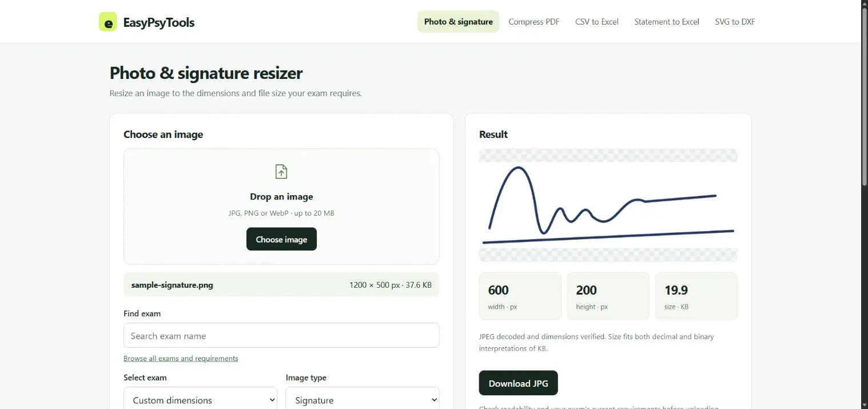Go to CSV to Excel tool
Screen dimensions: 868x409
pyautogui.click(x=597, y=22)
